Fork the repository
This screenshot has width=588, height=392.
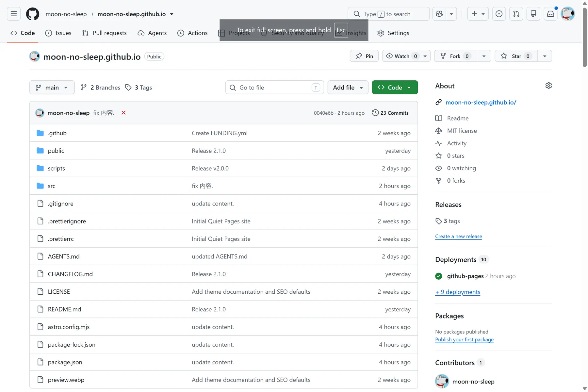tap(455, 56)
